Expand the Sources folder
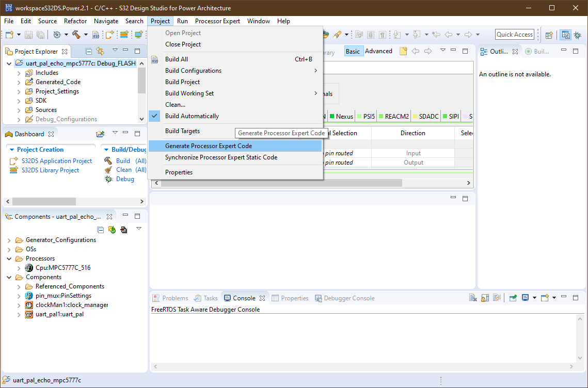Screen dimensions: 588x388 pos(19,110)
